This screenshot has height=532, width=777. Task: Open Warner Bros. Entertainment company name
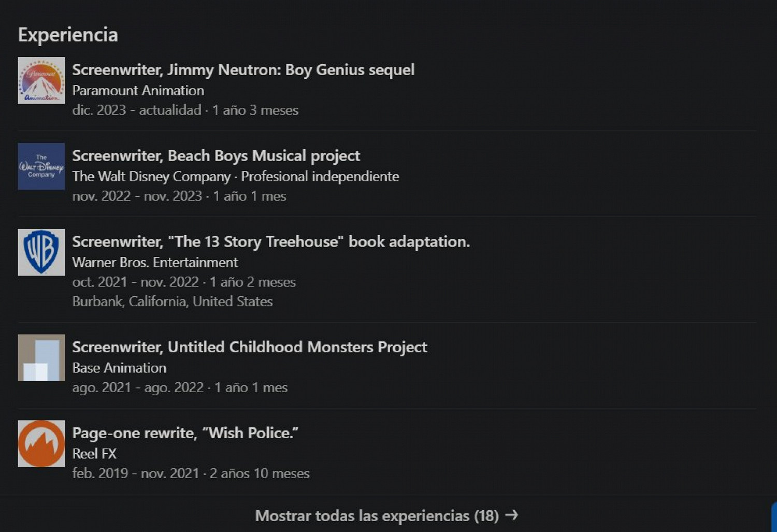click(x=155, y=262)
